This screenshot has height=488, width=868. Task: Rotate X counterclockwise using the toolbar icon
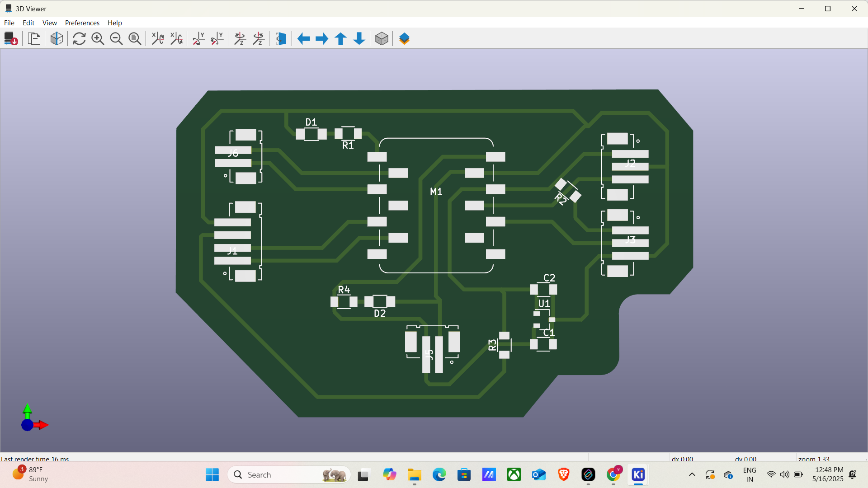pyautogui.click(x=176, y=39)
